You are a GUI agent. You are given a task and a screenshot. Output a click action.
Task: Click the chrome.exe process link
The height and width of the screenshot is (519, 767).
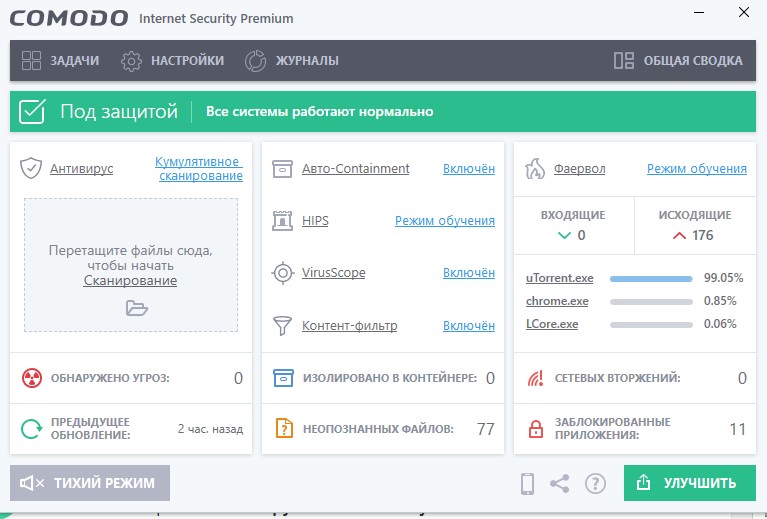[x=557, y=301]
